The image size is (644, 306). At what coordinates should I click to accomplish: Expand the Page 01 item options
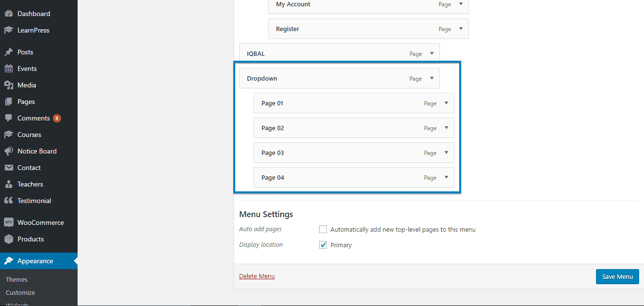click(x=446, y=103)
